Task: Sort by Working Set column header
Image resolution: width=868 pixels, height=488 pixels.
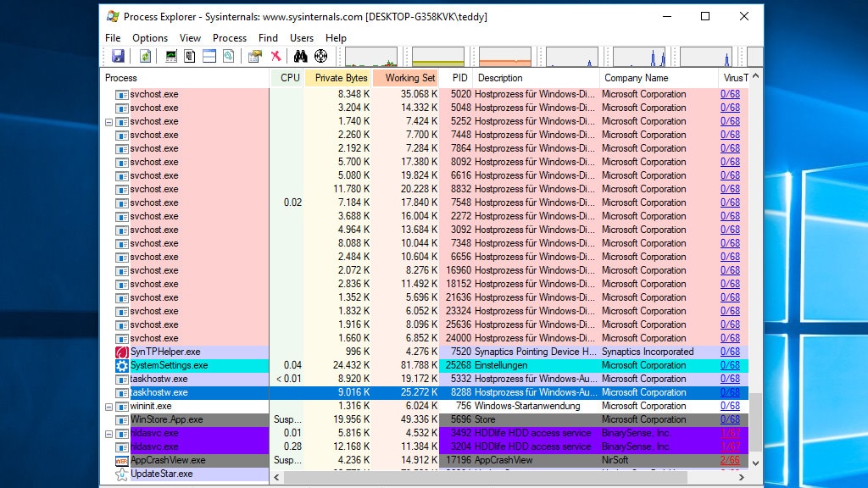Action: point(406,78)
